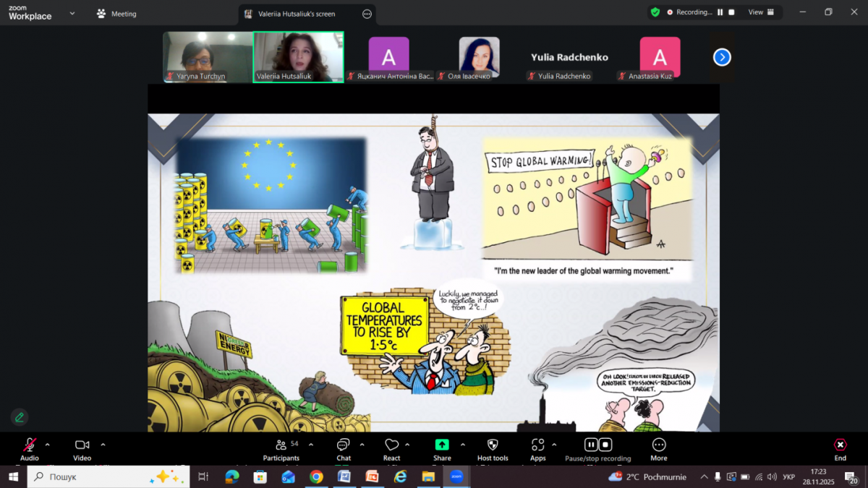The image size is (868, 488).
Task: Pause the recording in bottom toolbar
Action: point(591,445)
